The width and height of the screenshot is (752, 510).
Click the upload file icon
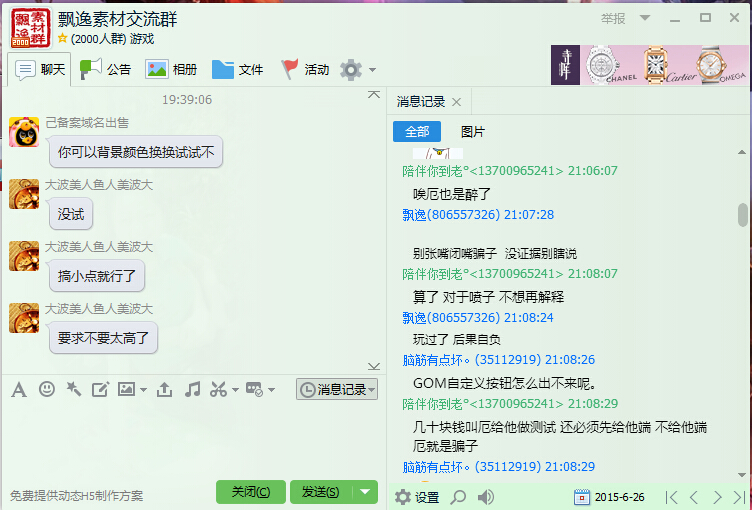pyautogui.click(x=164, y=389)
